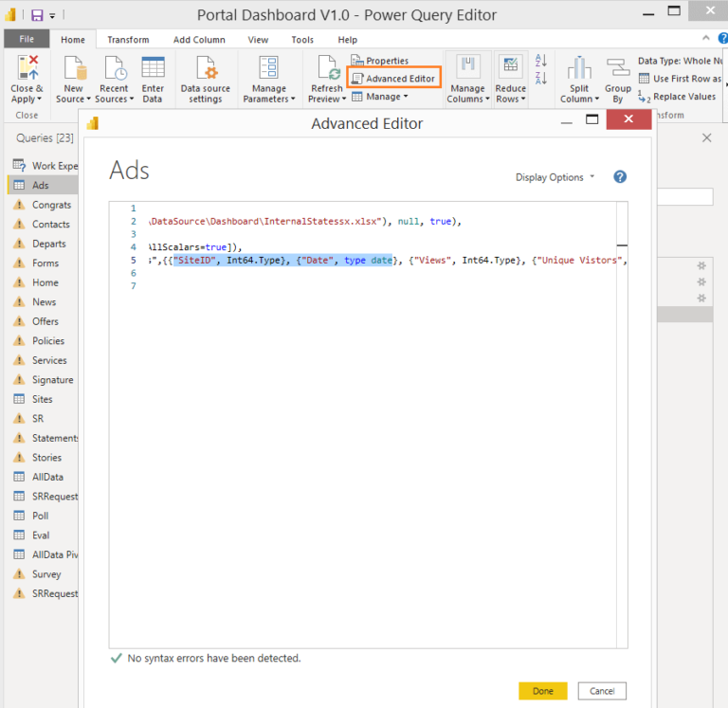Click line 5 of the code editor
Screen dimensions: 728x708
(x=387, y=260)
